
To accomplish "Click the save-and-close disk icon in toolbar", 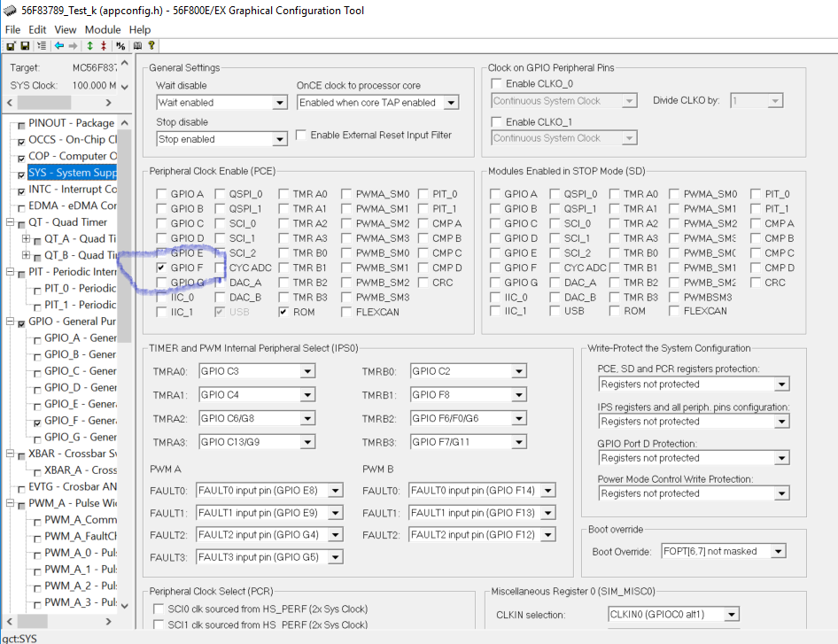I will [11, 46].
